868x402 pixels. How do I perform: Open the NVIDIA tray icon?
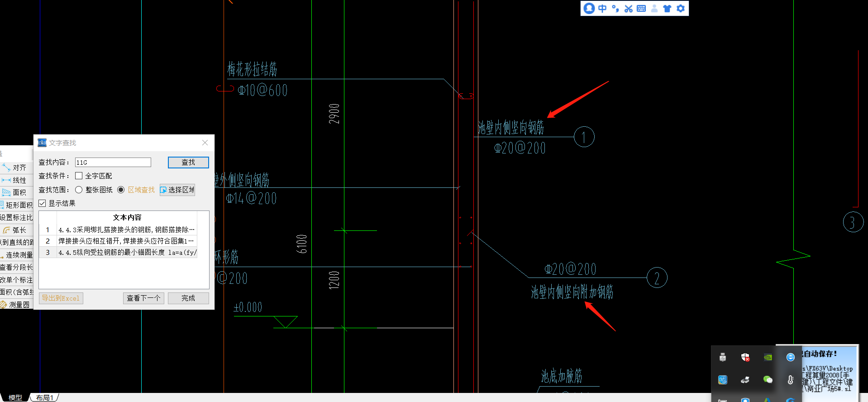[768, 357]
